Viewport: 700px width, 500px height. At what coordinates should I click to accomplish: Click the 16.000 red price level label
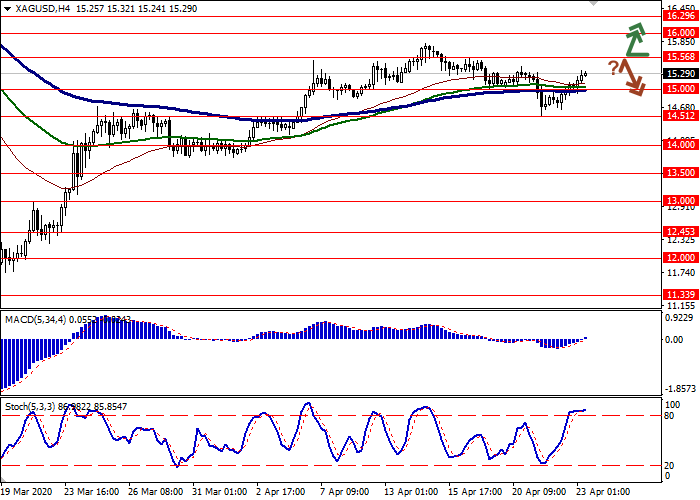coord(680,32)
